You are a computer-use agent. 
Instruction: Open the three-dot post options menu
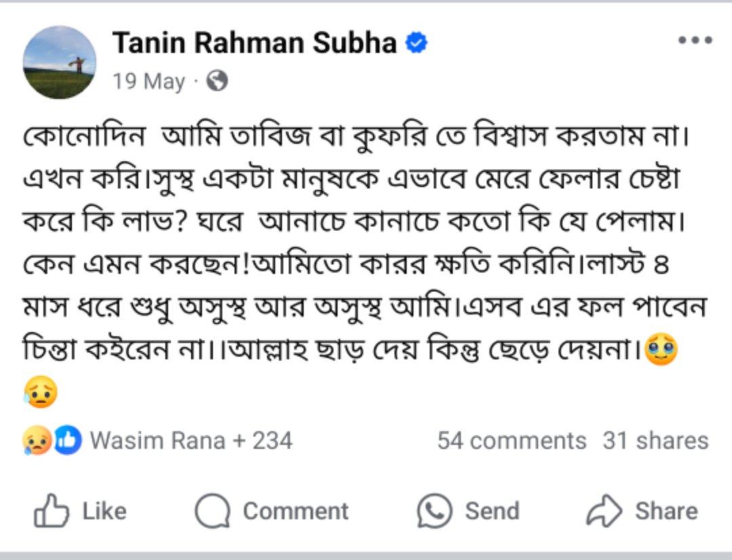tap(695, 41)
